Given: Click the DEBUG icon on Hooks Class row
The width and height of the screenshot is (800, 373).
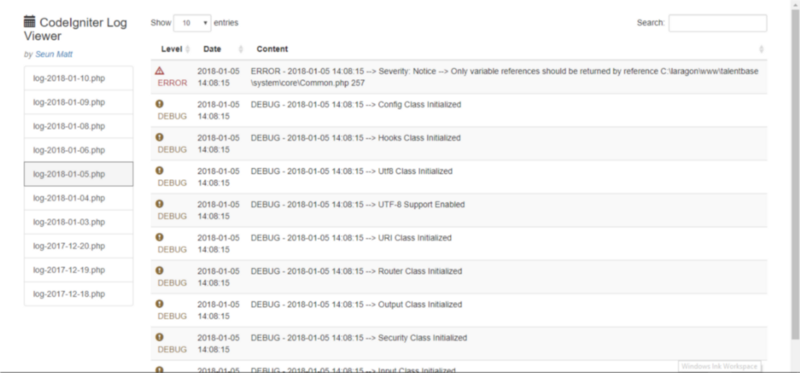Looking at the screenshot, I should [159, 137].
